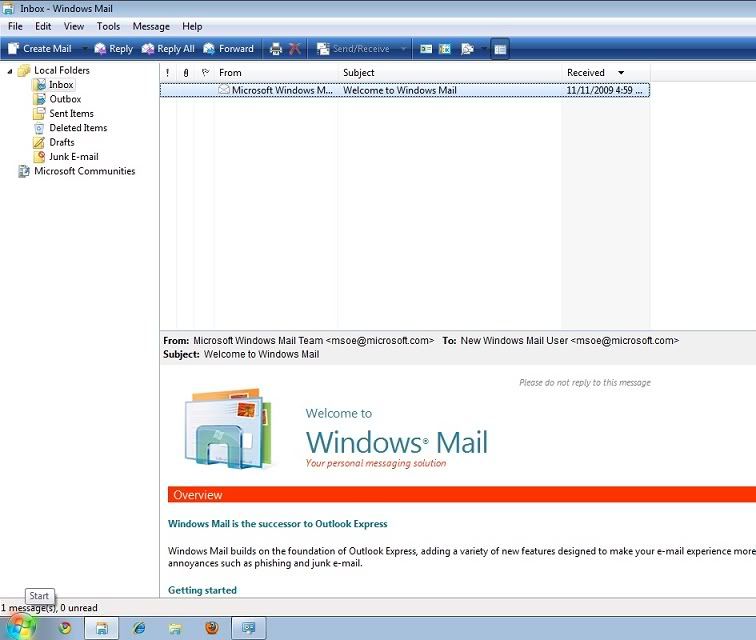Select the Inbox folder
This screenshot has height=640, width=756.
[x=61, y=85]
